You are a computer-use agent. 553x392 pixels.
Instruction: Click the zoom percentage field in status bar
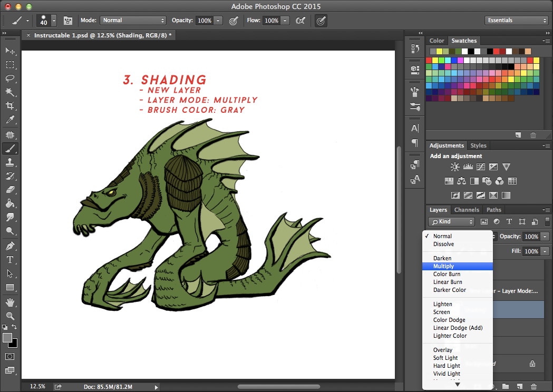pyautogui.click(x=37, y=386)
